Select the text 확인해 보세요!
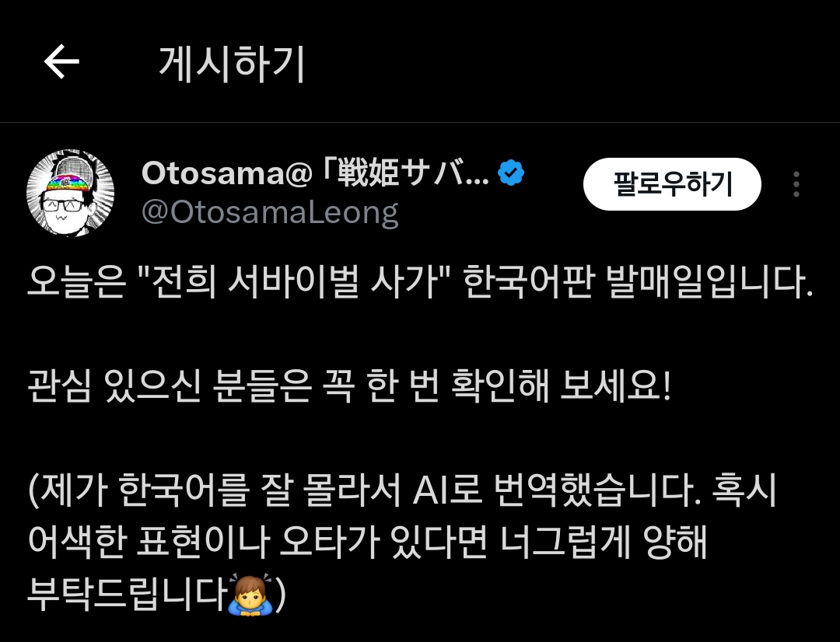Screen dimensions: 840x642 [561, 386]
